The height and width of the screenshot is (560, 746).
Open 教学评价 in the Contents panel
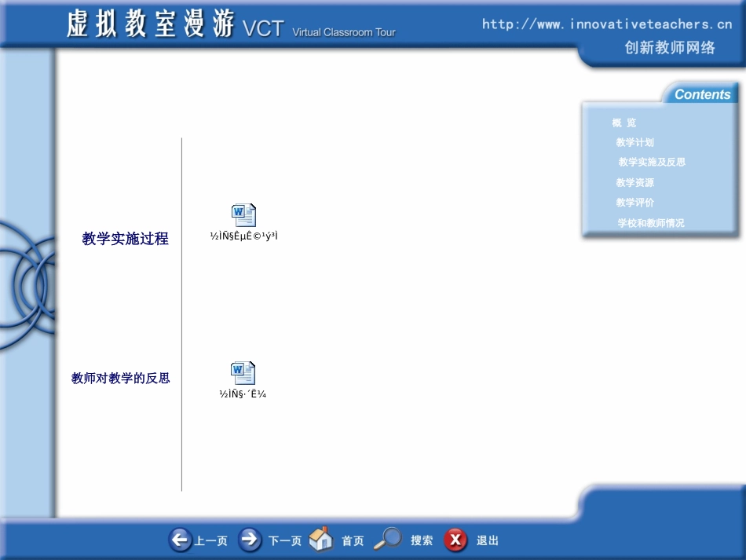click(634, 202)
